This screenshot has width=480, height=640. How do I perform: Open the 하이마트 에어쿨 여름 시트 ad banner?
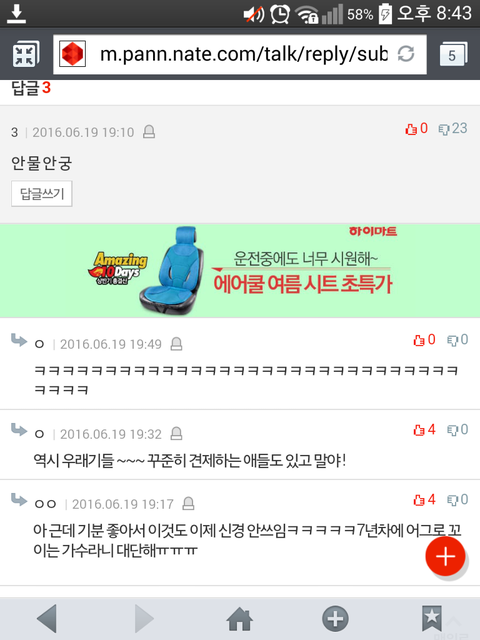coord(240,271)
